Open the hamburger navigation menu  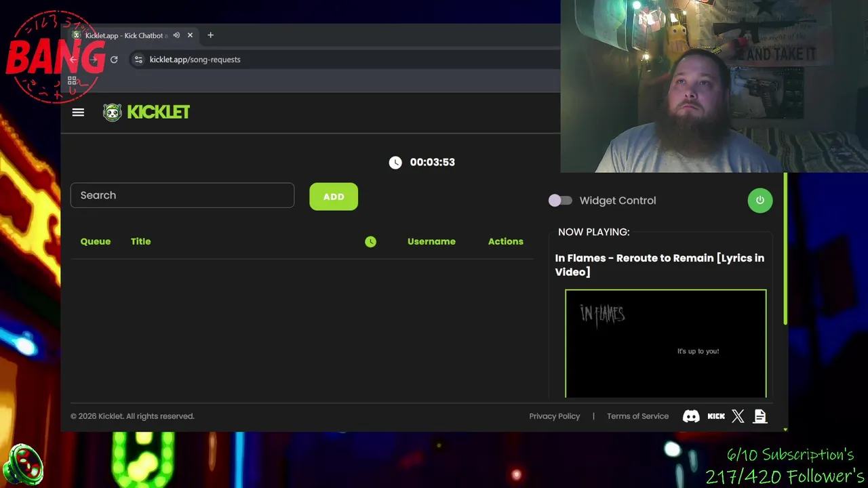78,113
